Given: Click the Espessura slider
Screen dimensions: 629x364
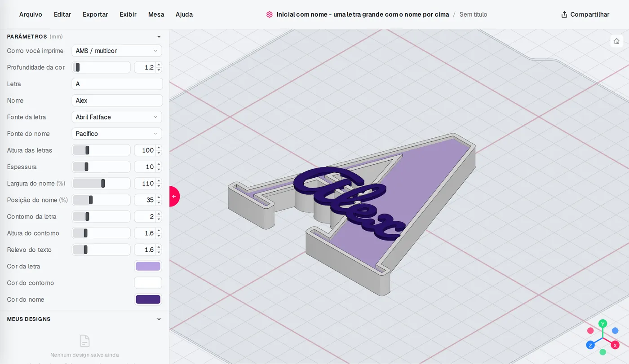Looking at the screenshot, I should coord(101,167).
